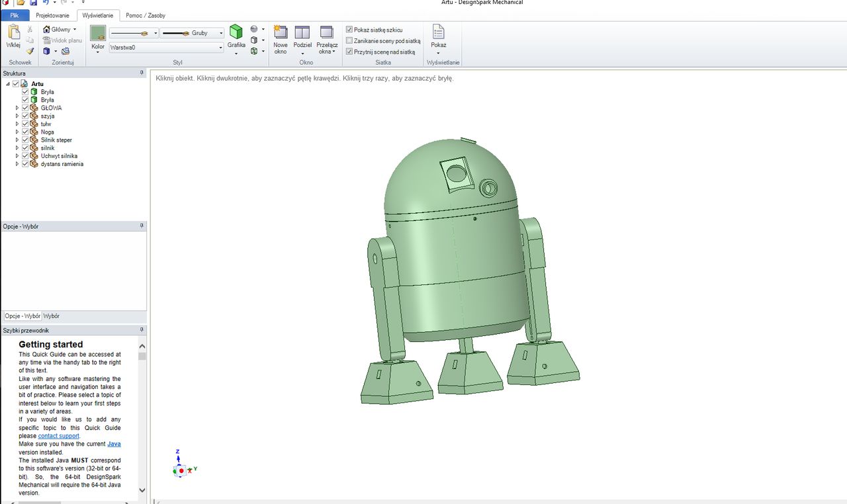Image resolution: width=847 pixels, height=504 pixels.
Task: Expand the GŁOWA tree node
Action: click(18, 108)
